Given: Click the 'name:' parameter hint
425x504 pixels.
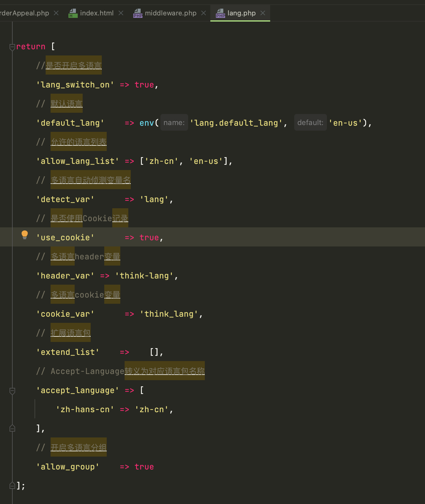Looking at the screenshot, I should [174, 123].
